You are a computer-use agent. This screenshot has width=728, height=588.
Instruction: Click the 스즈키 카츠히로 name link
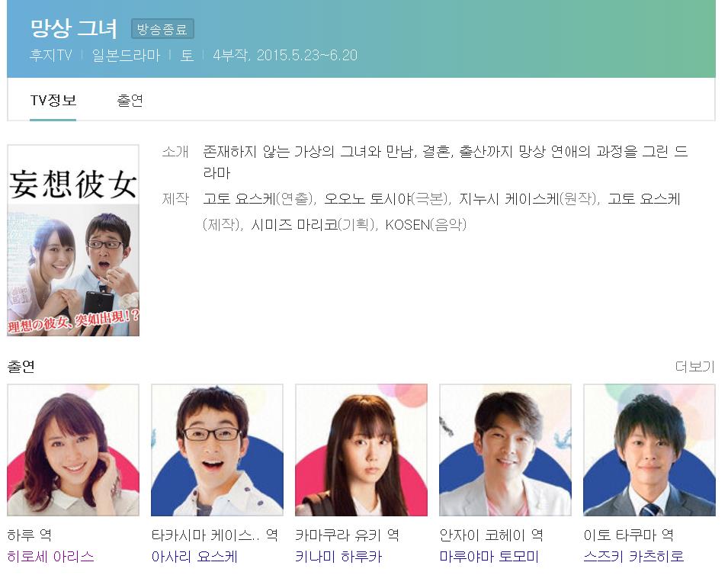tap(633, 557)
